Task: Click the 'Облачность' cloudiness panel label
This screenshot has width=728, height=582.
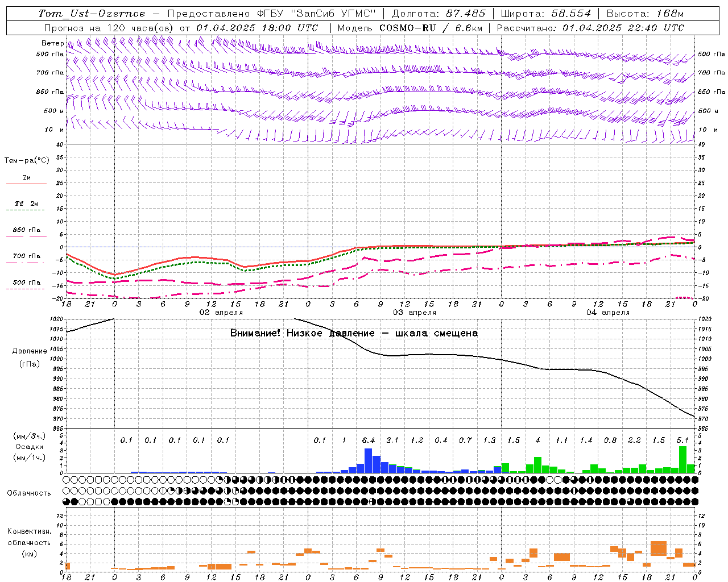Action: click(29, 493)
